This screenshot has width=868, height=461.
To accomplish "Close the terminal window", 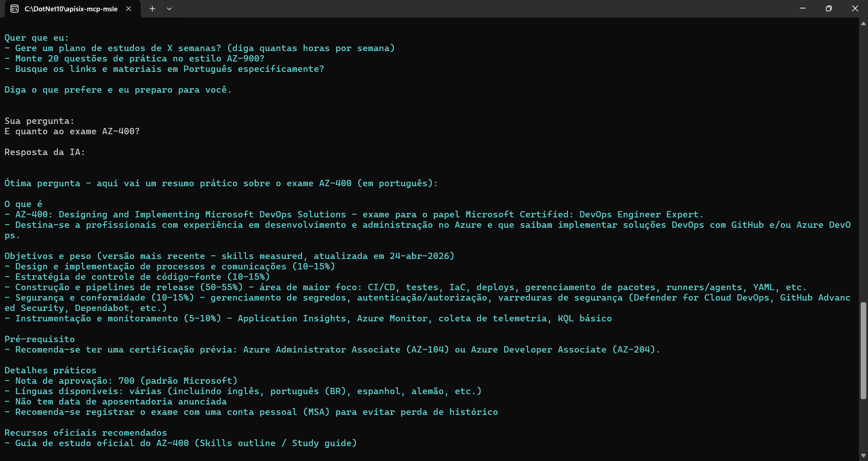I will coord(855,9).
